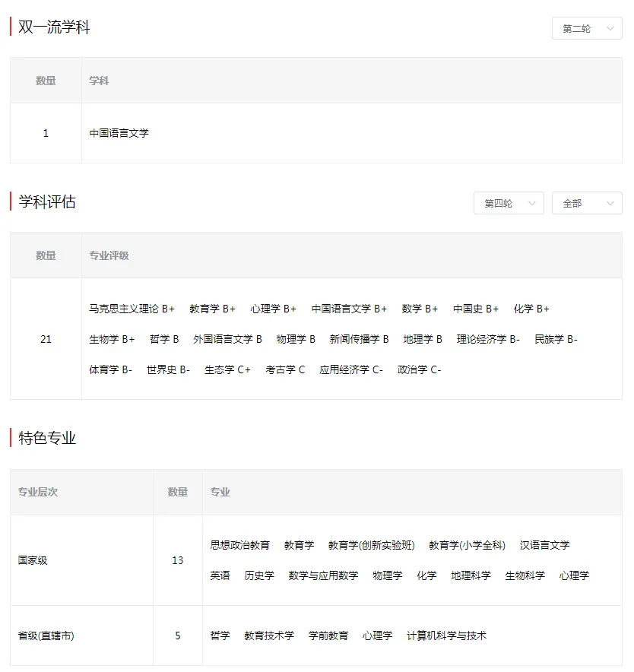634x672 pixels.
Task: Click 生物科学 major
Action: tap(525, 575)
